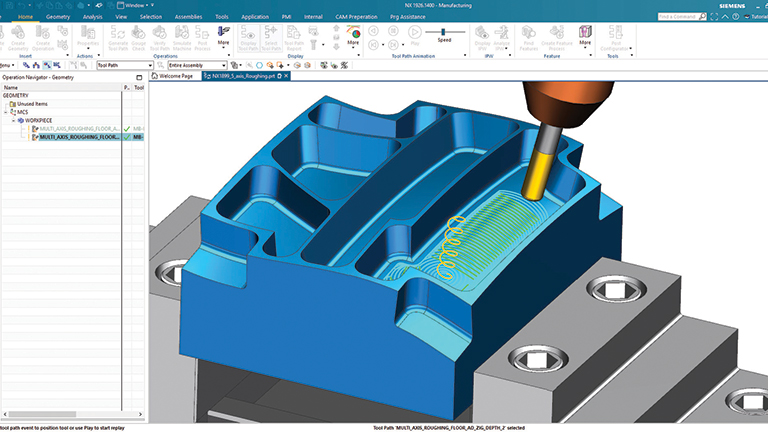Open the Tool Path selection filter dropdown

click(x=125, y=65)
